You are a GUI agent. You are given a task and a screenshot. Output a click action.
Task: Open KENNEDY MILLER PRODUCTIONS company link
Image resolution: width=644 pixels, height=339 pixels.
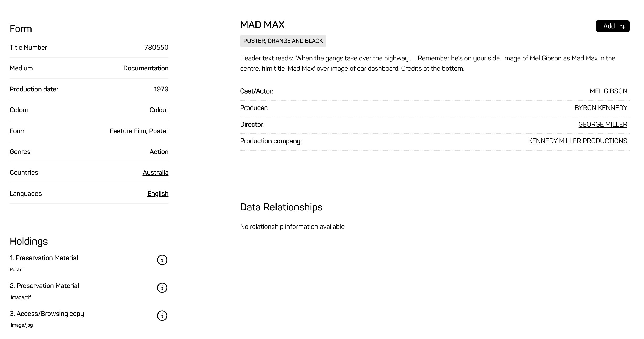point(577,141)
